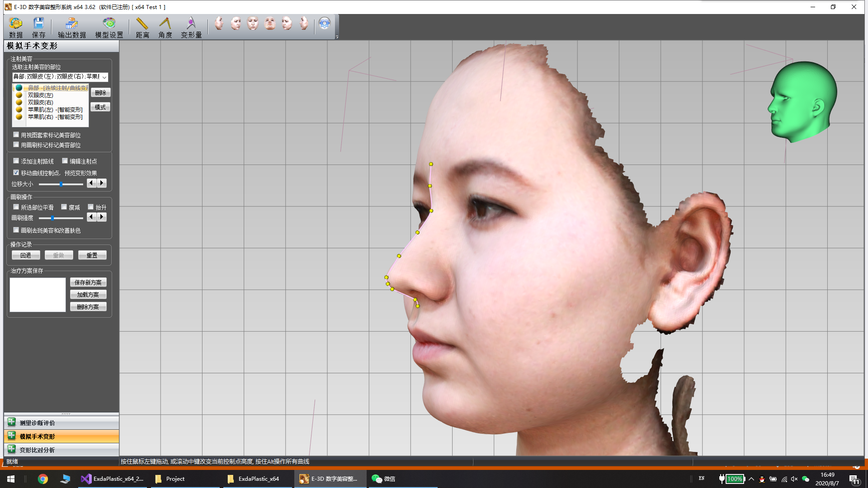Click the 回退 undo button

click(x=26, y=255)
